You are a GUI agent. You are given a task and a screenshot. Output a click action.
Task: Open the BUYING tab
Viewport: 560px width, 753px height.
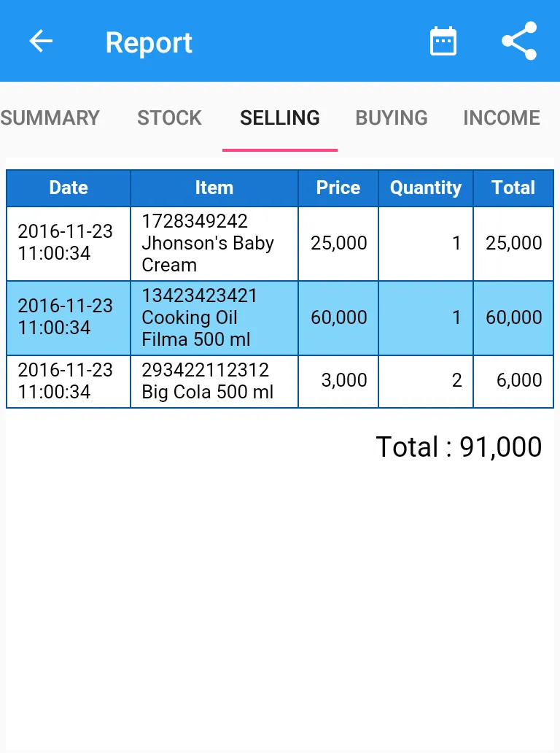pos(392,118)
